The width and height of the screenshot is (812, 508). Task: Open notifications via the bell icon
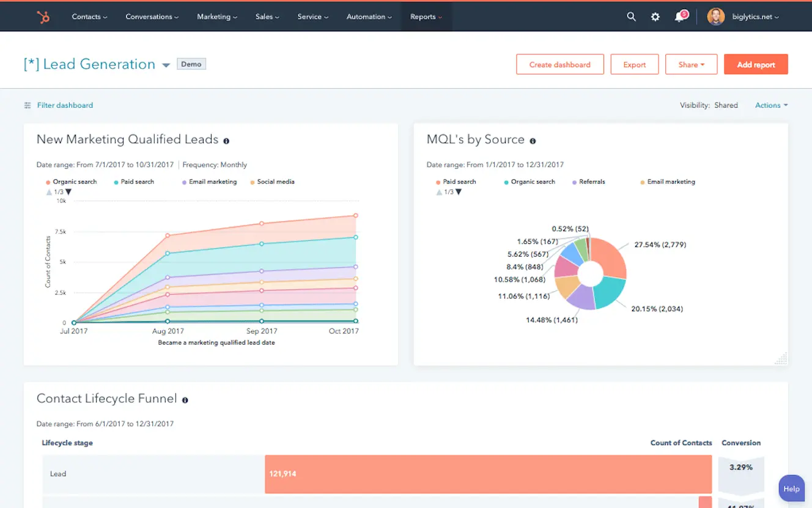tap(679, 17)
